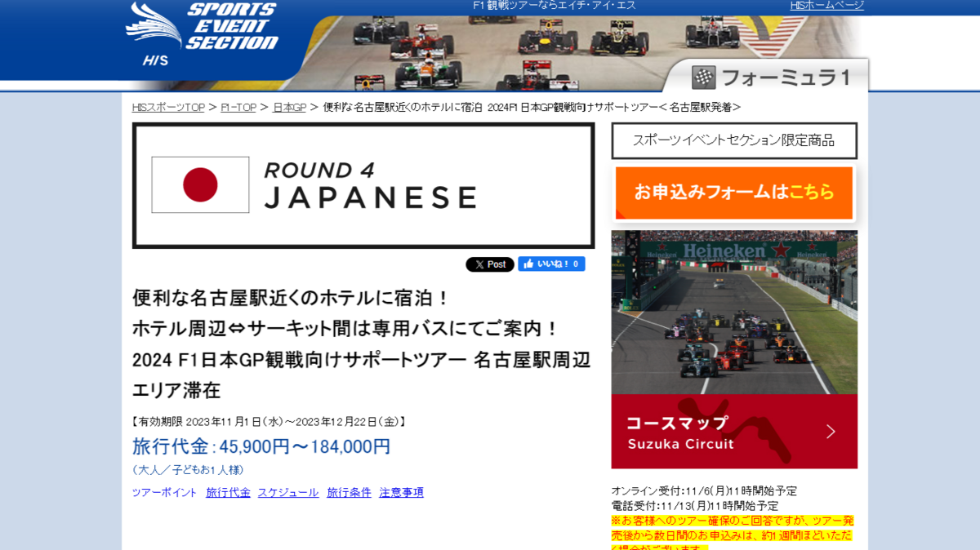This screenshot has width=980, height=550.
Task: Click the tour title breadcrumb text
Action: tap(532, 107)
